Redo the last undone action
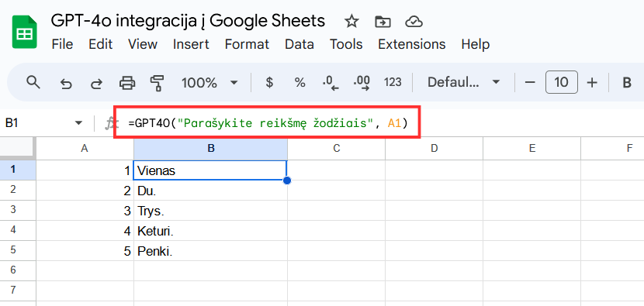Viewport: 644px width, 306px height. 96,84
